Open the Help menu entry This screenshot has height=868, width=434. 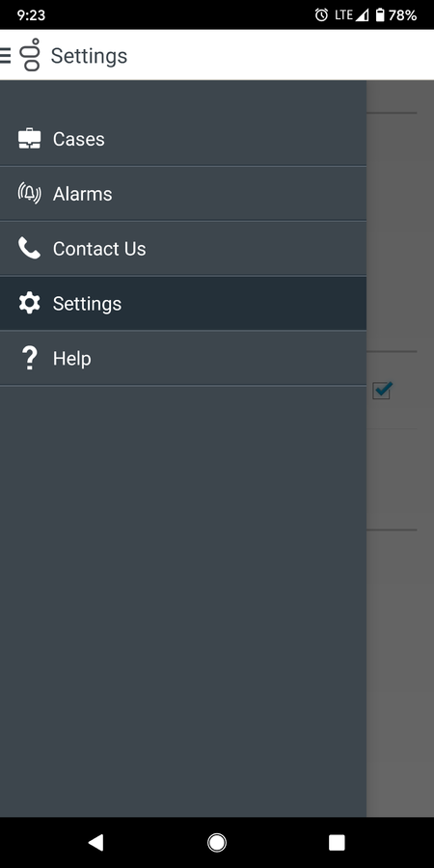pos(183,358)
